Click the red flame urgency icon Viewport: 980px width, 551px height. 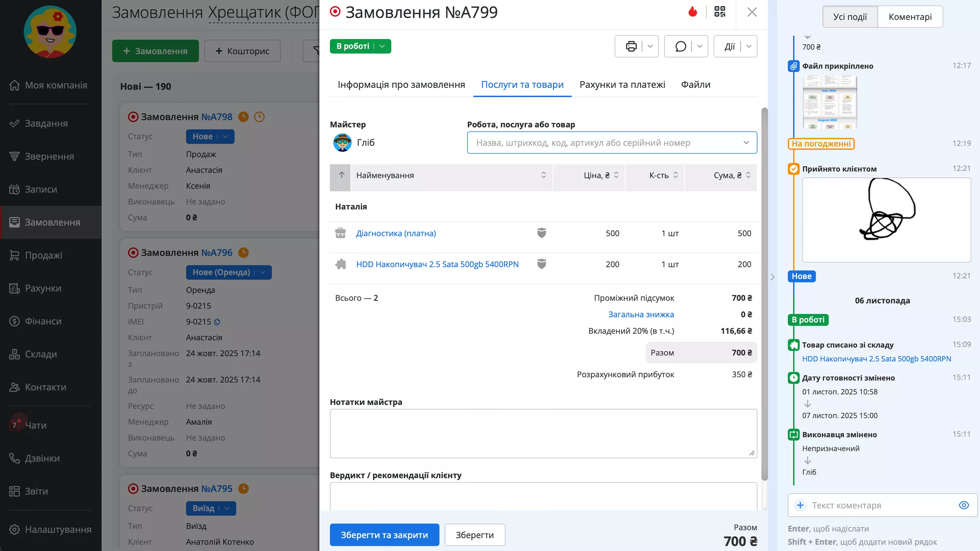point(693,12)
